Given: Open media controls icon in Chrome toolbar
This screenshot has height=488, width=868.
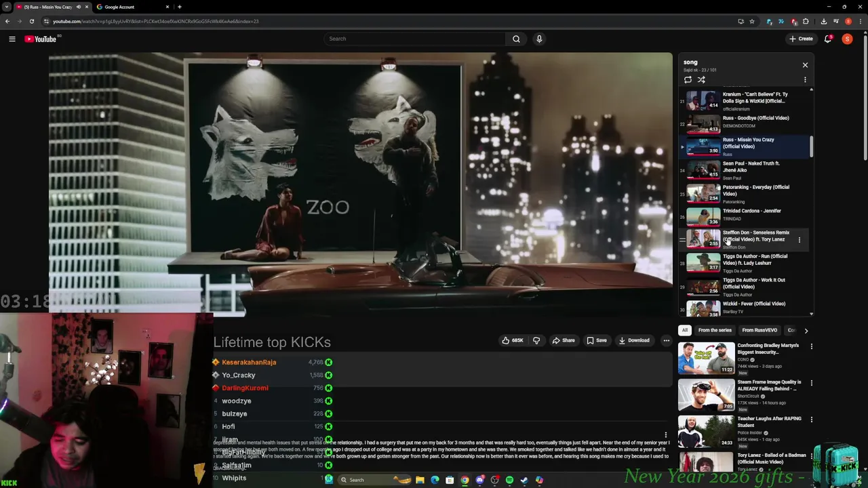Looking at the screenshot, I should point(836,21).
